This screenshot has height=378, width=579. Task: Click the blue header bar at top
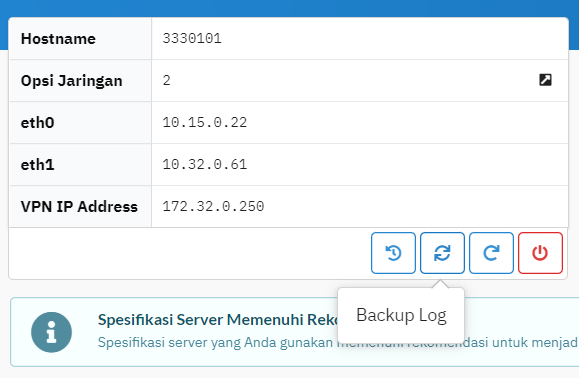[x=290, y=8]
